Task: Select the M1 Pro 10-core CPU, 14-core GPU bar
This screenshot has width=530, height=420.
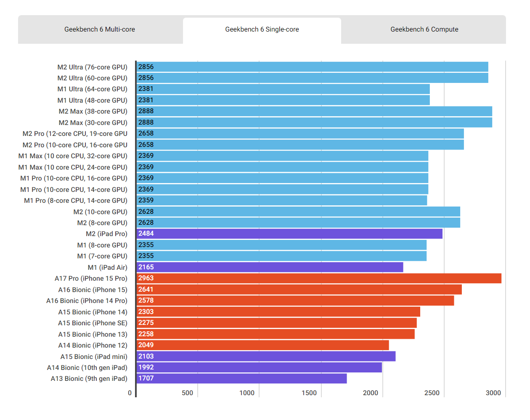Action: [282, 189]
